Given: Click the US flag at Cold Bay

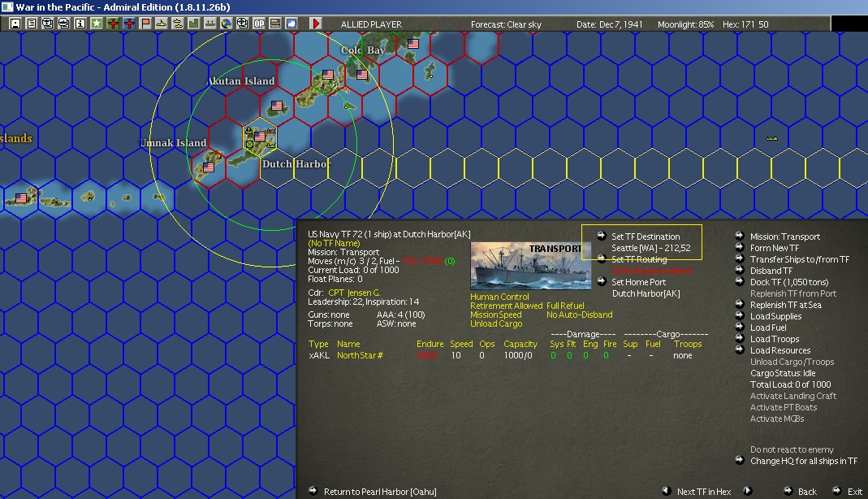Looking at the screenshot, I should point(362,74).
